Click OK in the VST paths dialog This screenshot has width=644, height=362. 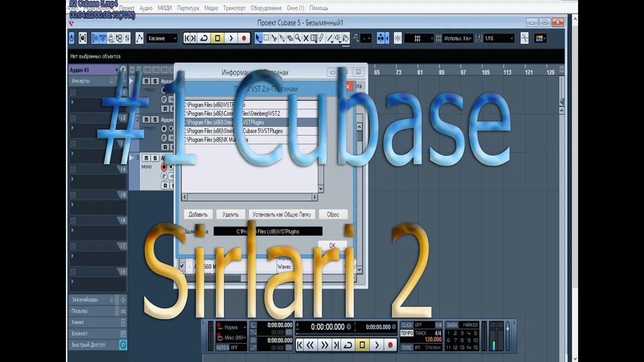pyautogui.click(x=332, y=245)
